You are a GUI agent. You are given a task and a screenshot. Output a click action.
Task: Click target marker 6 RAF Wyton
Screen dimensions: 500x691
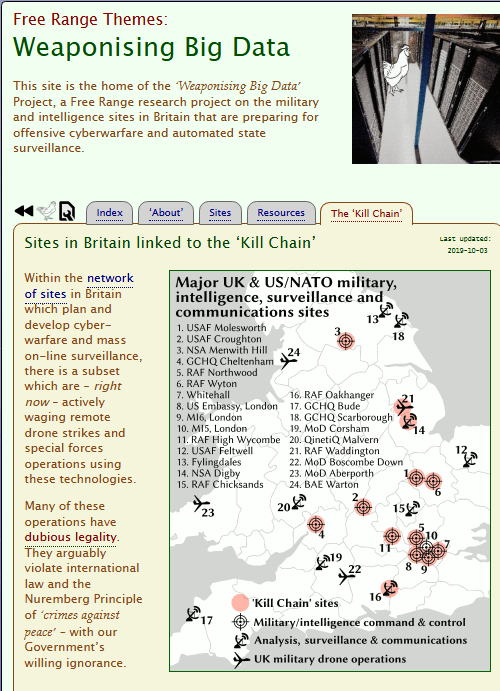pos(433,481)
